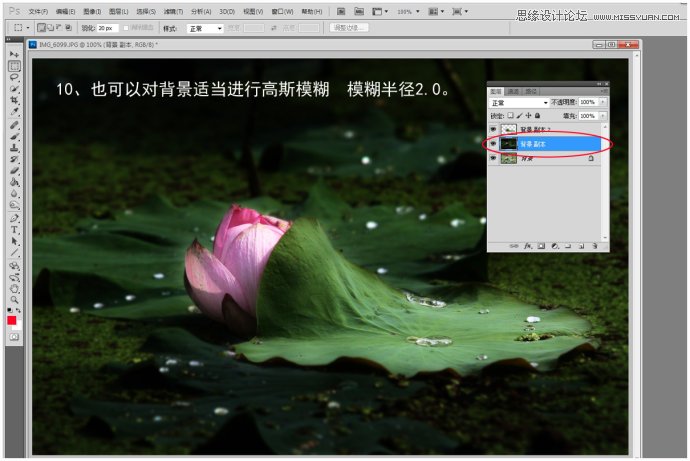Select the Rectangular Marquee tool in toolbox
Image resolution: width=690 pixels, height=461 pixels.
click(14, 66)
